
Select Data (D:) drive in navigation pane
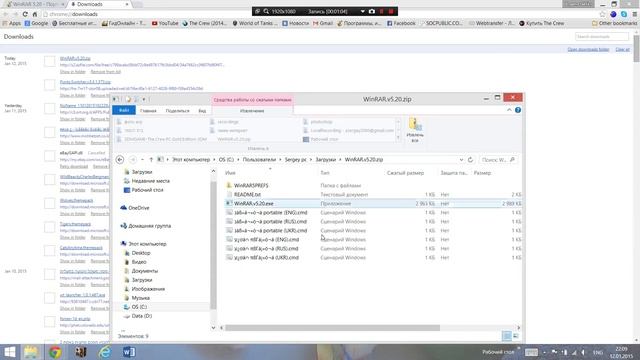point(142,316)
